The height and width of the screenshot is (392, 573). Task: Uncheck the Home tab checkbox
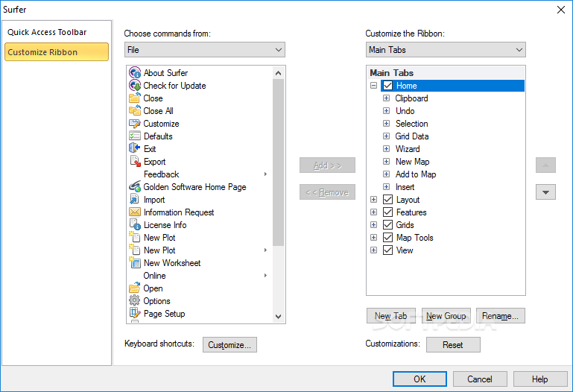click(x=387, y=86)
